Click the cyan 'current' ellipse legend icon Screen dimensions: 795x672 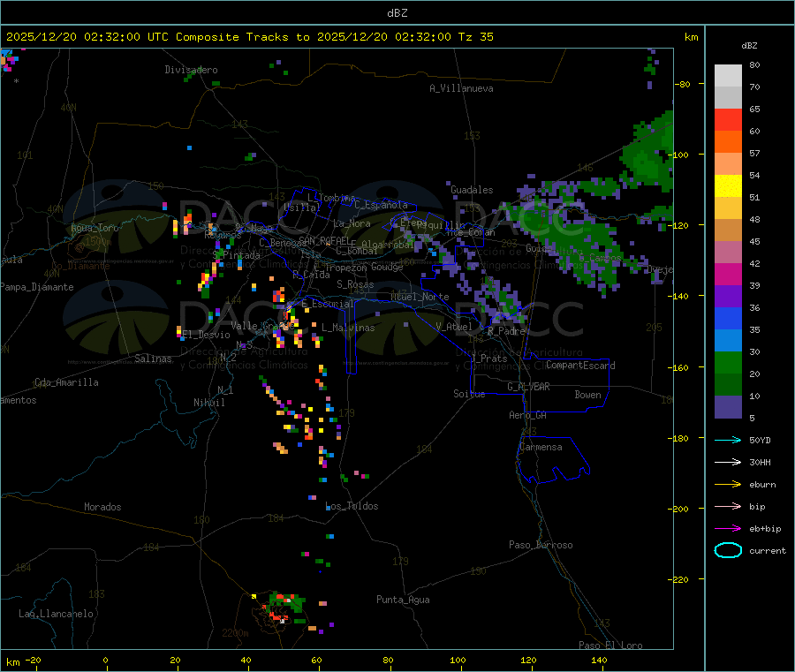[728, 550]
